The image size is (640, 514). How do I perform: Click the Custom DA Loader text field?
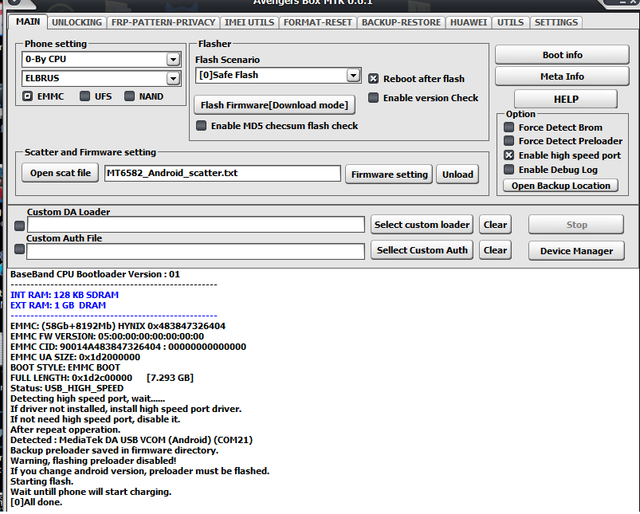(x=196, y=225)
